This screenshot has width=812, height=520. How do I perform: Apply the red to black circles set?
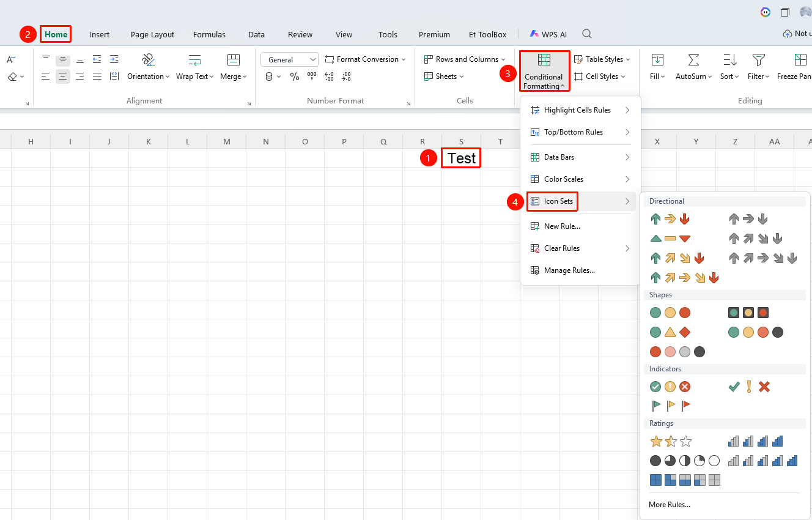(677, 352)
